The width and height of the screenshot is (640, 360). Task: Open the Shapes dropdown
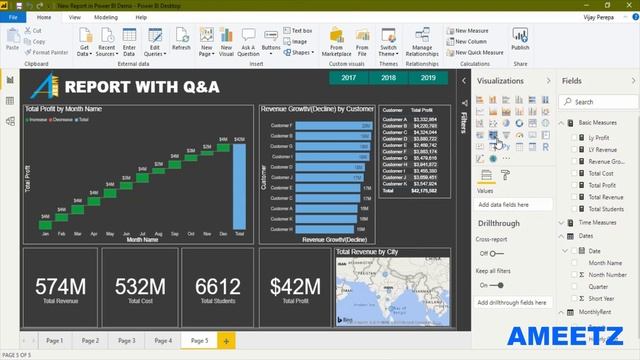[299, 53]
